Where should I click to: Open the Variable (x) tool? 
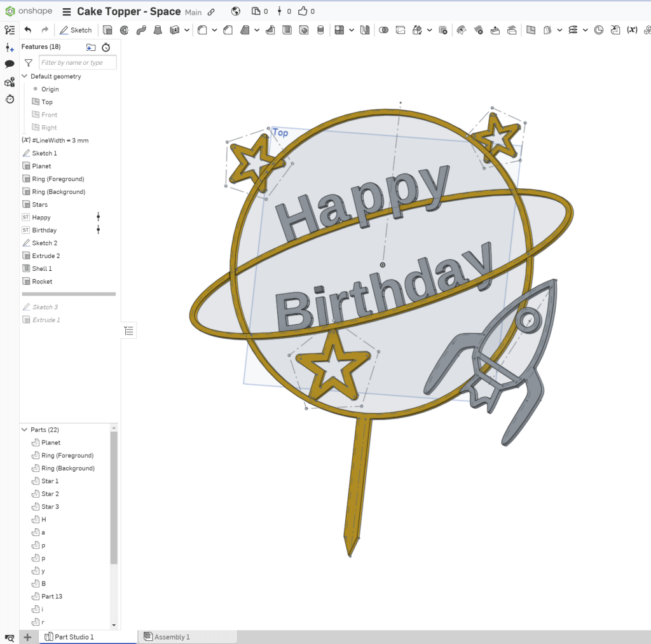point(632,30)
